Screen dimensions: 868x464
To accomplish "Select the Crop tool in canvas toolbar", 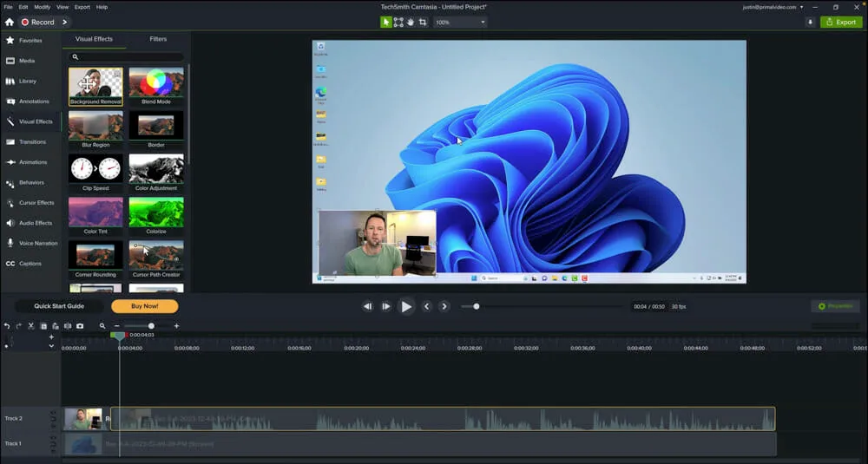I will coord(423,22).
